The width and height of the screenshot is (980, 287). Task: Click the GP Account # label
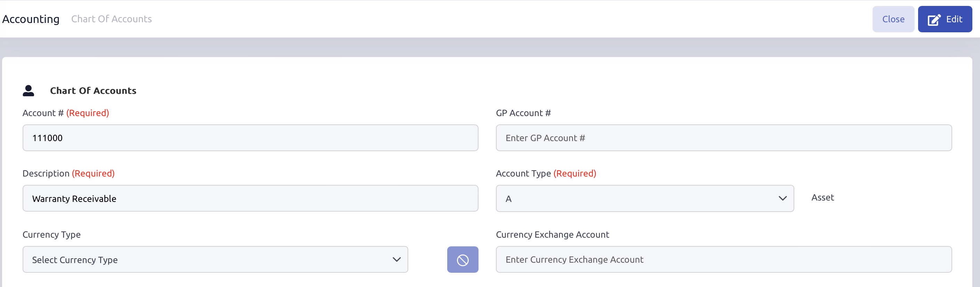pyautogui.click(x=523, y=113)
